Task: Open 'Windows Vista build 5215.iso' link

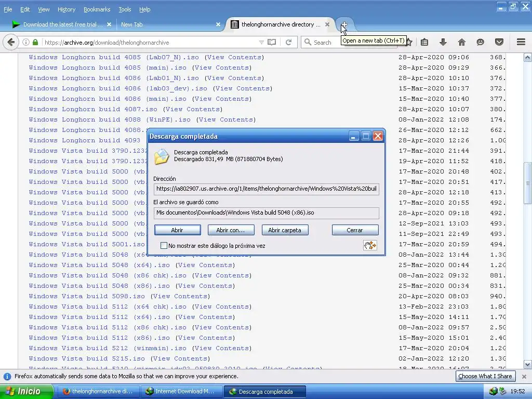Action: [x=87, y=358]
